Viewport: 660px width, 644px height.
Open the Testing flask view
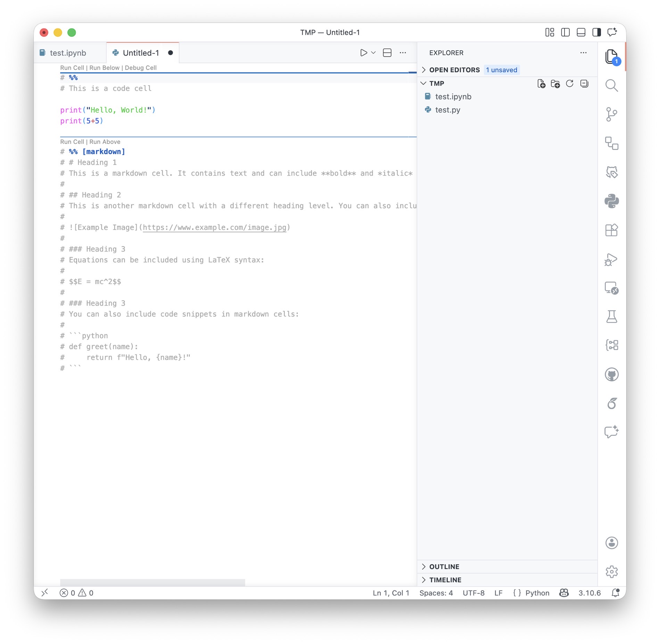[x=611, y=317]
